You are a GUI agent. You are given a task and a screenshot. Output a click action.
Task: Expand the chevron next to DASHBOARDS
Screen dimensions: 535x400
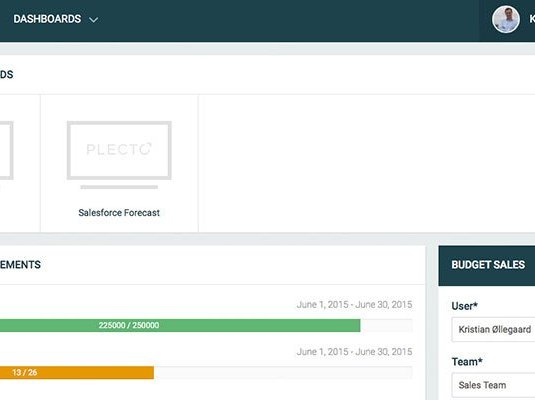tap(93, 20)
